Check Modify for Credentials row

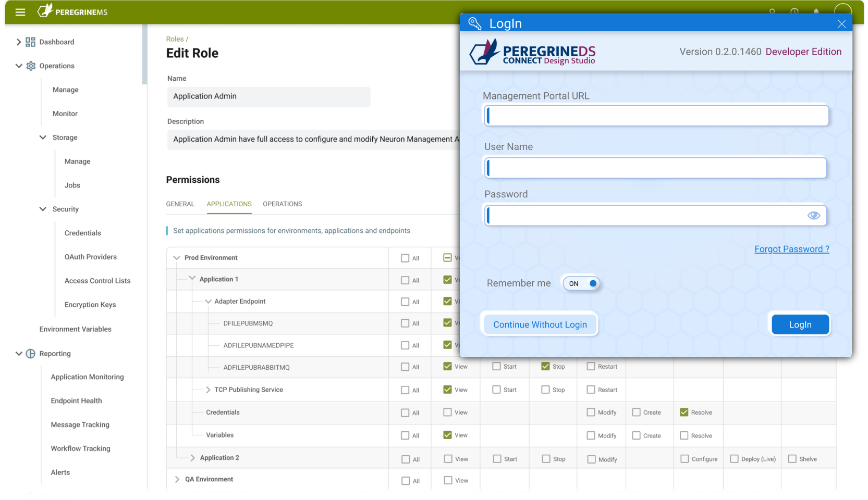(591, 413)
